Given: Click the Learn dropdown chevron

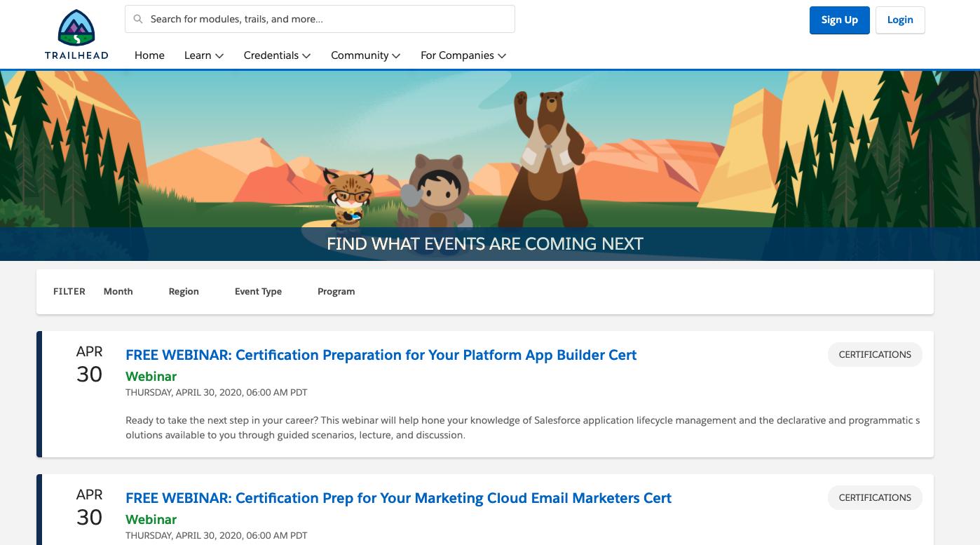Looking at the screenshot, I should tap(219, 55).
